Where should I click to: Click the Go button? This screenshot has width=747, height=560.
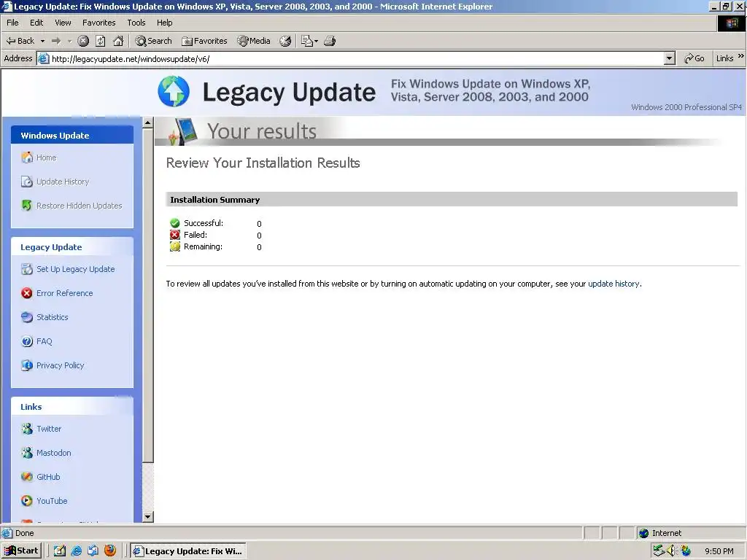coord(694,58)
